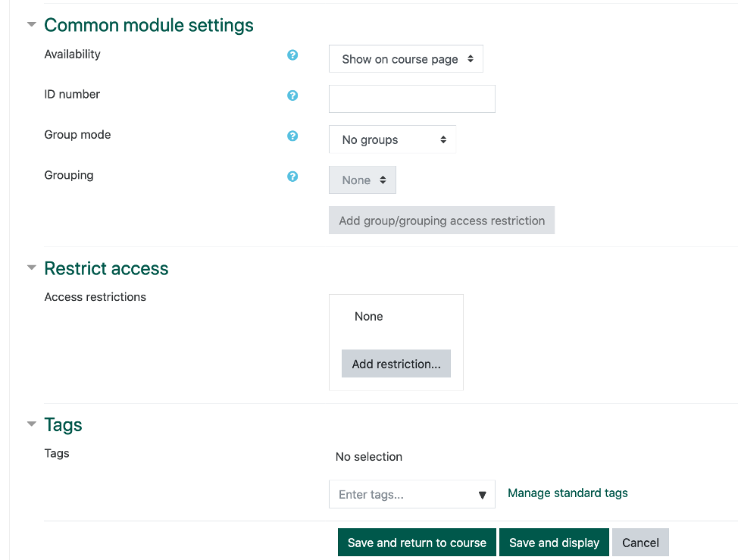738x560 pixels.
Task: Collapse the Restrict access section
Action: pos(30,267)
